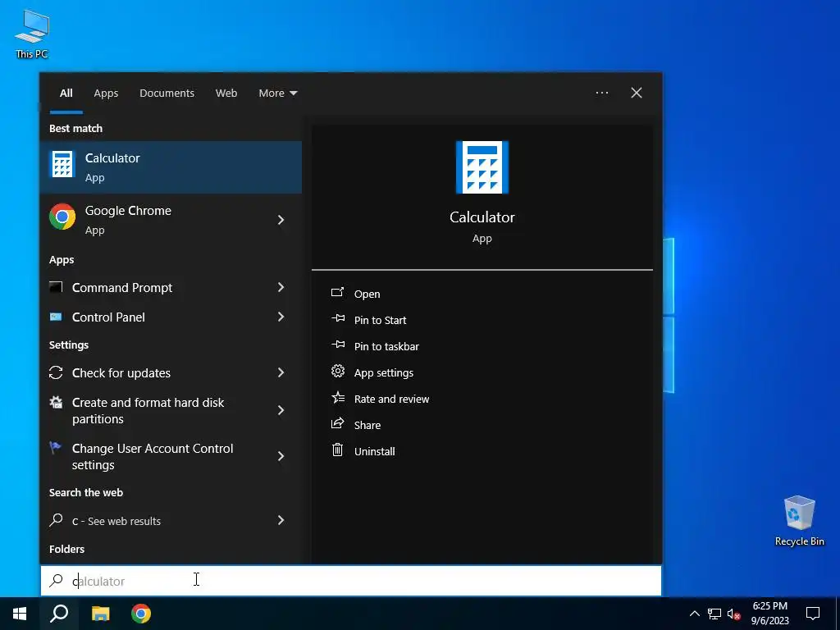
Task: Open the three-dots options menu in search panel
Action: click(602, 93)
